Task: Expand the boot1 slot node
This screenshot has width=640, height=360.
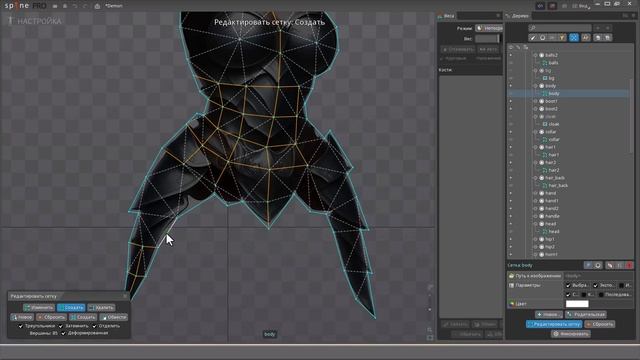Action: coord(535,101)
